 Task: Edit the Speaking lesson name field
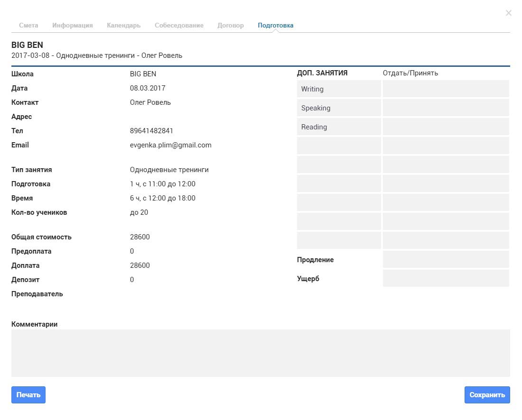(339, 108)
